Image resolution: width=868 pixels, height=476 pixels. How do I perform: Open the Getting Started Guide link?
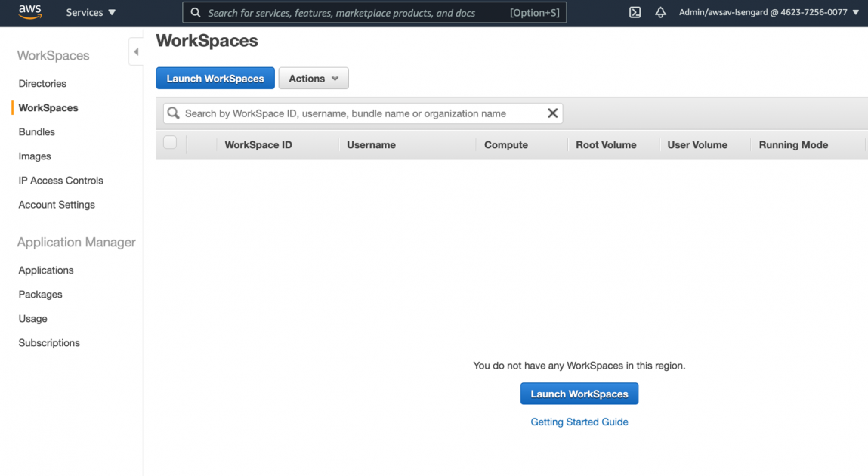(x=579, y=422)
